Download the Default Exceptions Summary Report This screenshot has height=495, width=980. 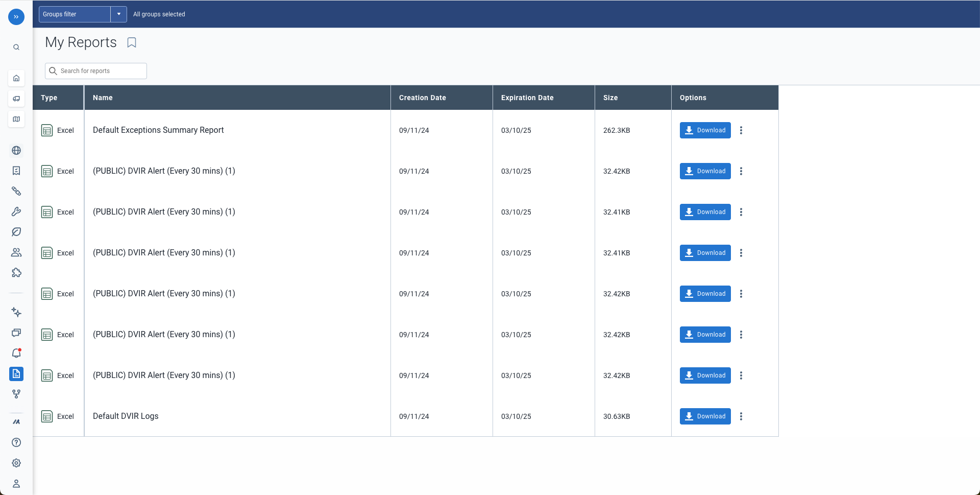pyautogui.click(x=705, y=130)
